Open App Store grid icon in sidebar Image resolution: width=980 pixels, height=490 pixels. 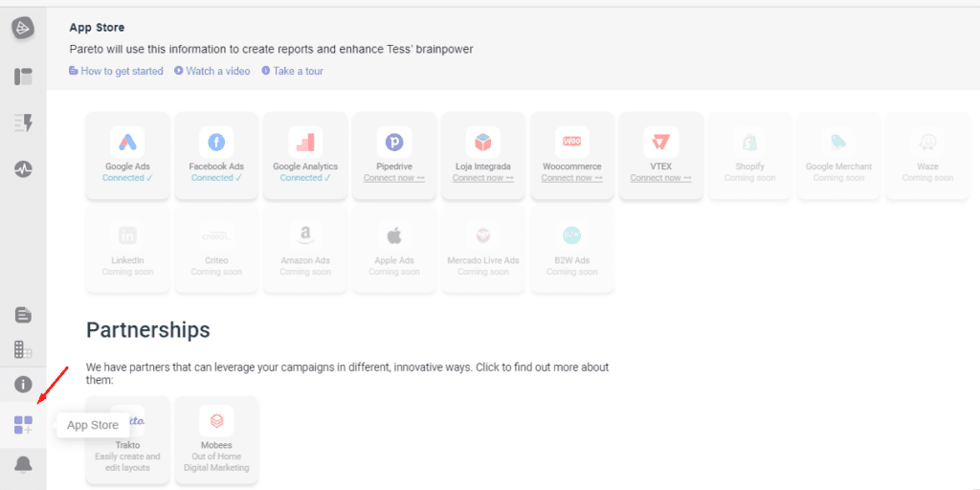[23, 425]
